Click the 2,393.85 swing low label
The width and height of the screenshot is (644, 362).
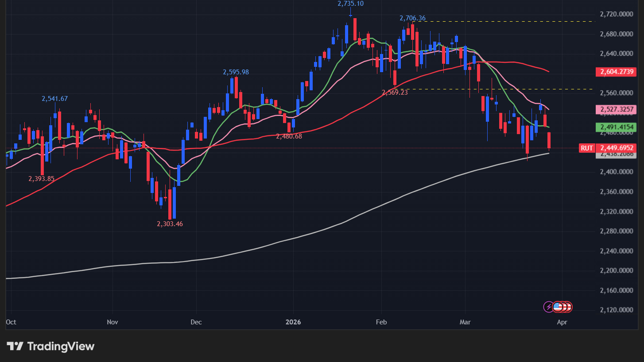[x=42, y=179]
